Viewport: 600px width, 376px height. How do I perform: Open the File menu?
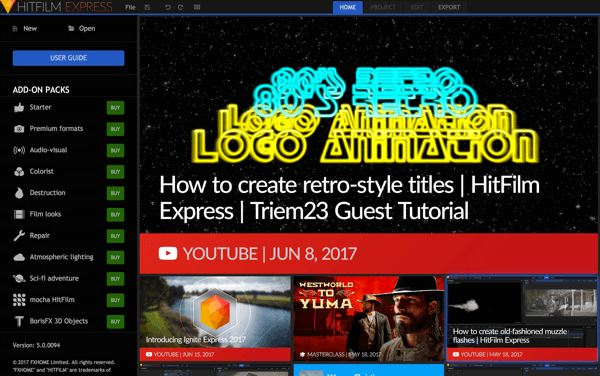(130, 7)
